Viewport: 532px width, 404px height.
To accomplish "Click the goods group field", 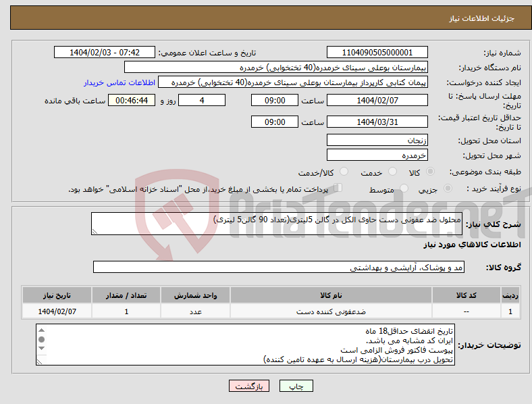I will [279, 267].
